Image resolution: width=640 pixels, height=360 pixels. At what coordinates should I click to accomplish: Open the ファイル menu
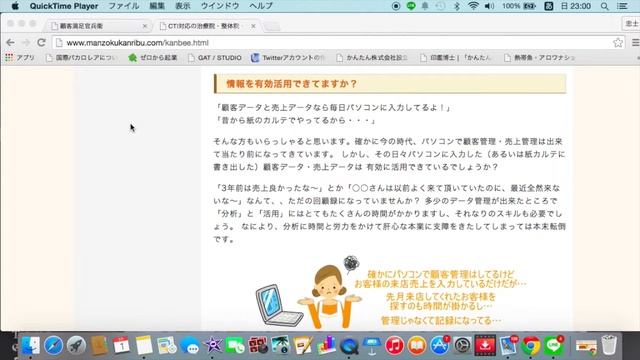click(124, 6)
